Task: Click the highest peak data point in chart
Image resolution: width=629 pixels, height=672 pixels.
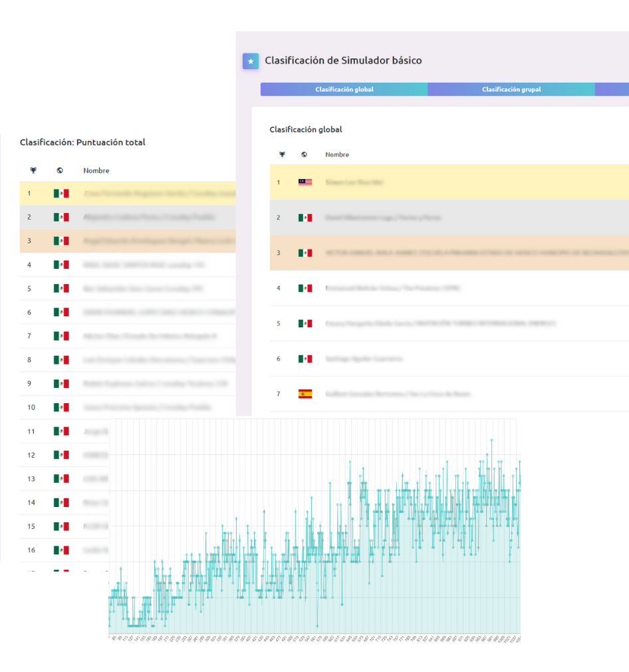Action: (491, 440)
